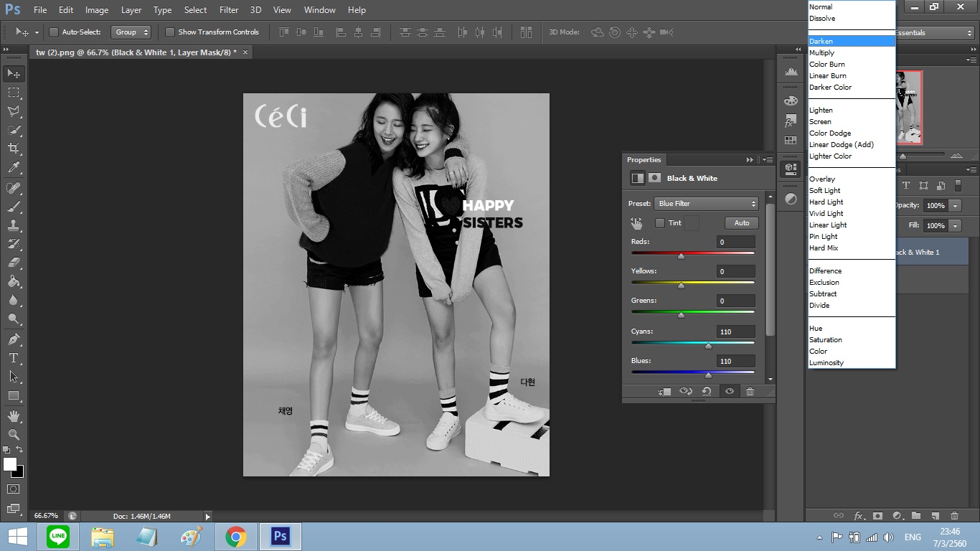The image size is (980, 551).
Task: Select the Pen tool
Action: (x=14, y=339)
